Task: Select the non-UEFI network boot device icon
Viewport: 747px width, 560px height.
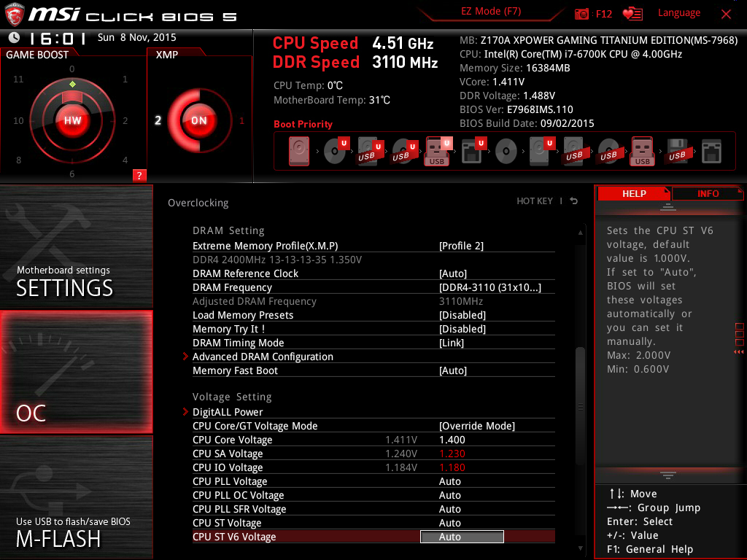Action: tap(711, 152)
